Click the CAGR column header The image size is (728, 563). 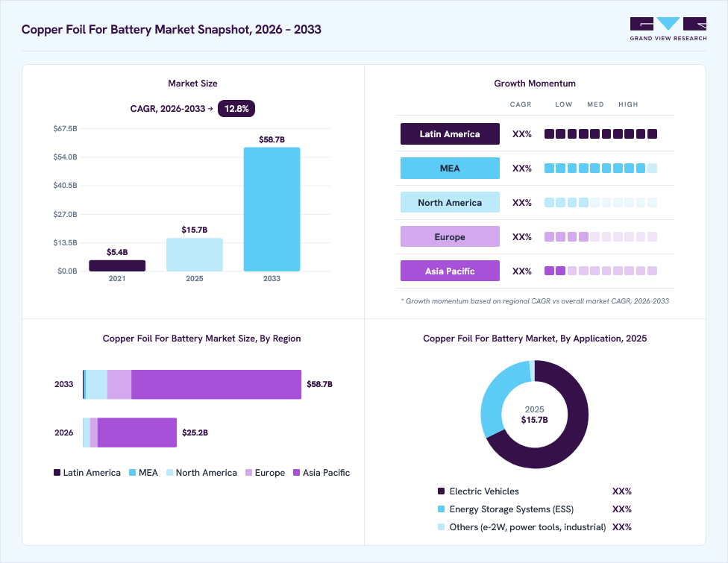521,104
